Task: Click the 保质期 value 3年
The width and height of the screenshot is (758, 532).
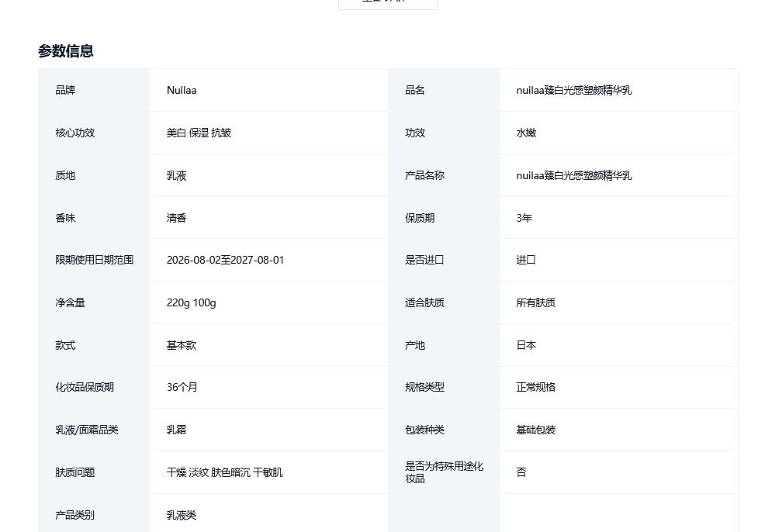Action: (524, 218)
